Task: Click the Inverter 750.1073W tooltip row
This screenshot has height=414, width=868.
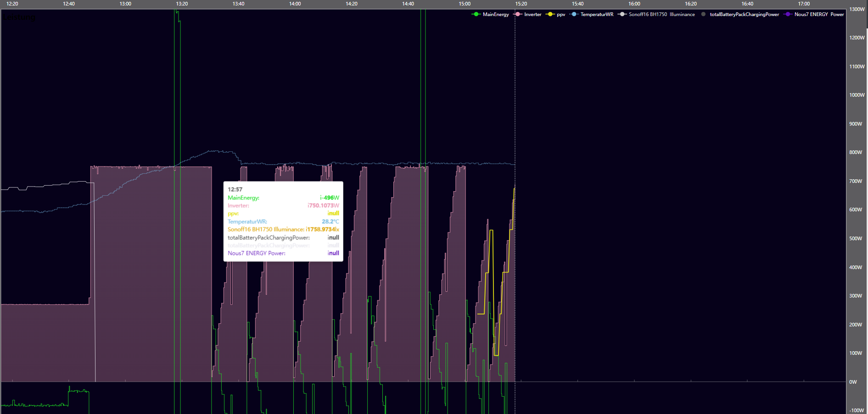Action: (x=283, y=205)
